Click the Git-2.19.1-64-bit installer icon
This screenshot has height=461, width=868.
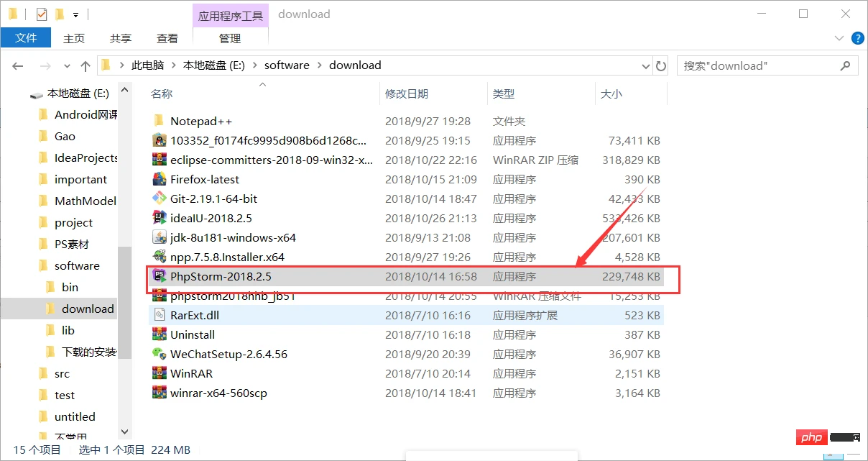[x=160, y=198]
